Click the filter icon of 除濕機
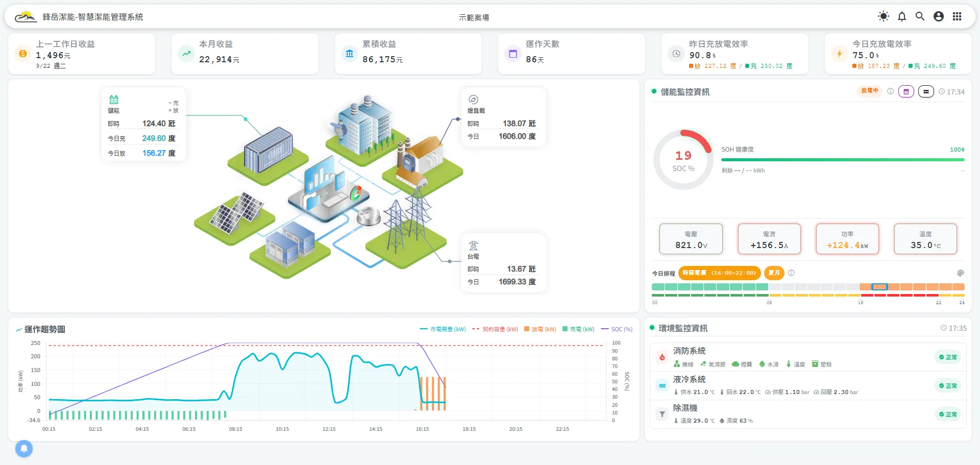This screenshot has width=980, height=465. pos(662,414)
